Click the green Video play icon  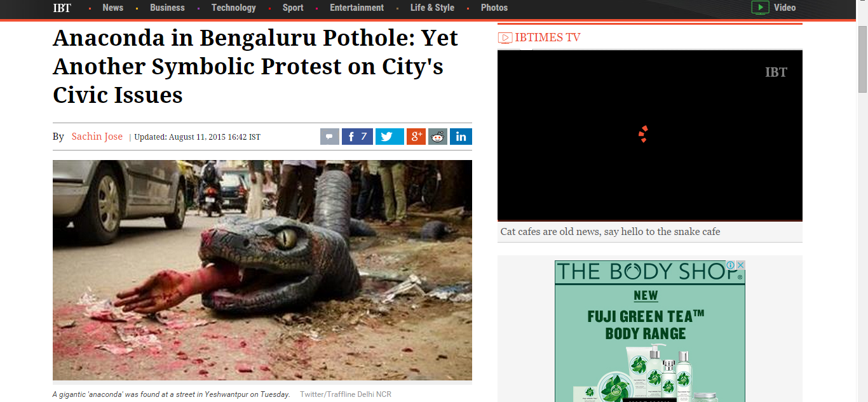tap(760, 8)
